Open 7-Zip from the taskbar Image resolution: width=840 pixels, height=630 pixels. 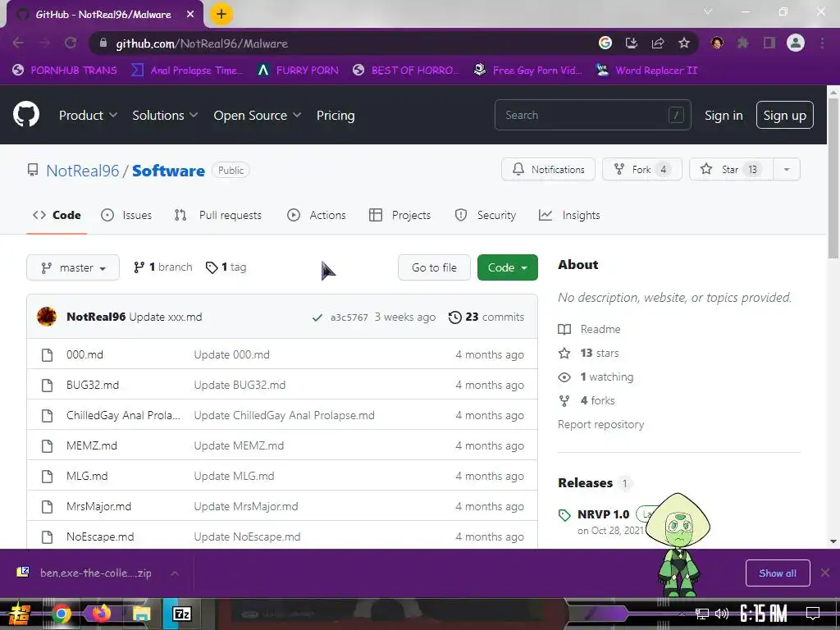point(181,614)
